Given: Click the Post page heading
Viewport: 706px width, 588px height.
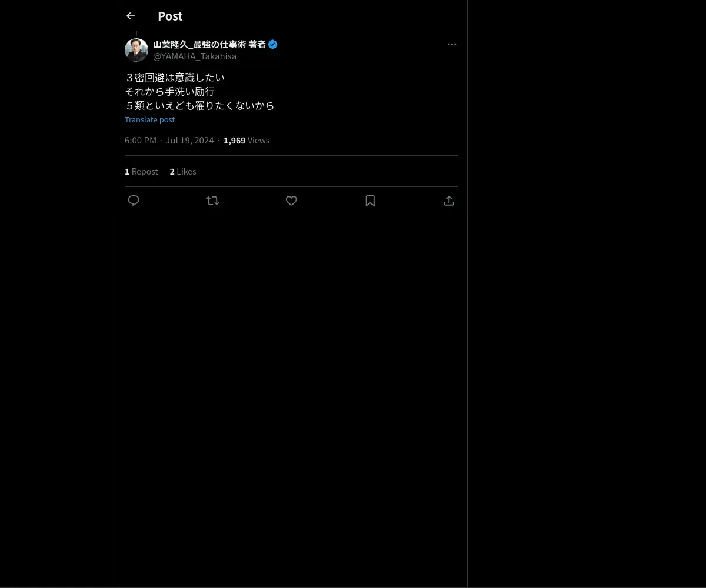Looking at the screenshot, I should (170, 16).
